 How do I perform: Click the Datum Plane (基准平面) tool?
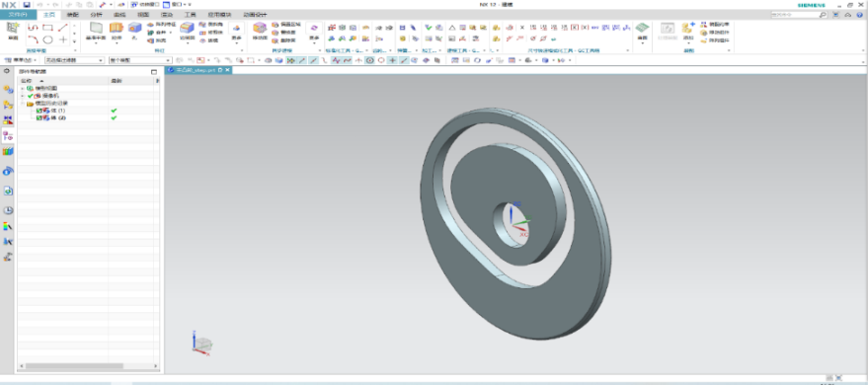[97, 32]
